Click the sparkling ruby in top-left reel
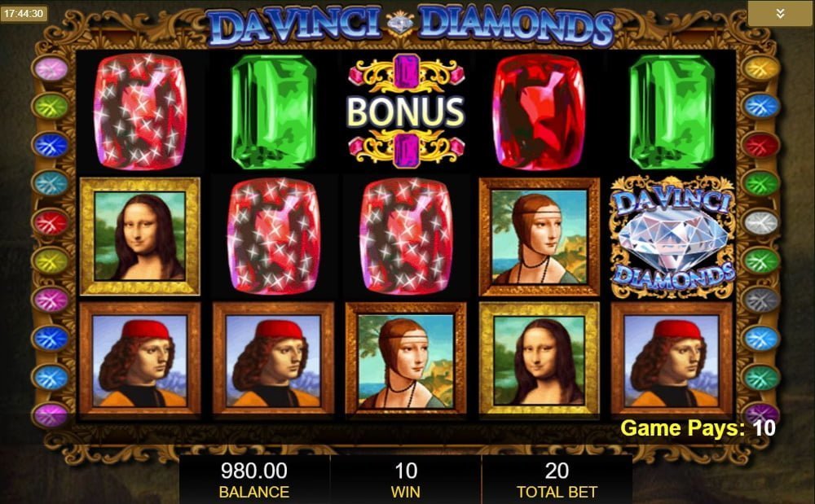Screen dimensions: 815x504 click(140, 111)
